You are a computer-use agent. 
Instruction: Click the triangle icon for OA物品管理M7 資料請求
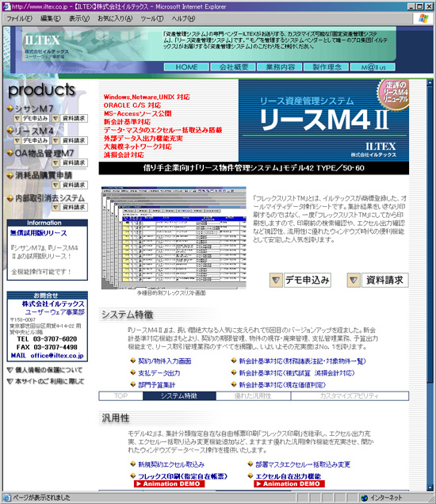pos(55,162)
